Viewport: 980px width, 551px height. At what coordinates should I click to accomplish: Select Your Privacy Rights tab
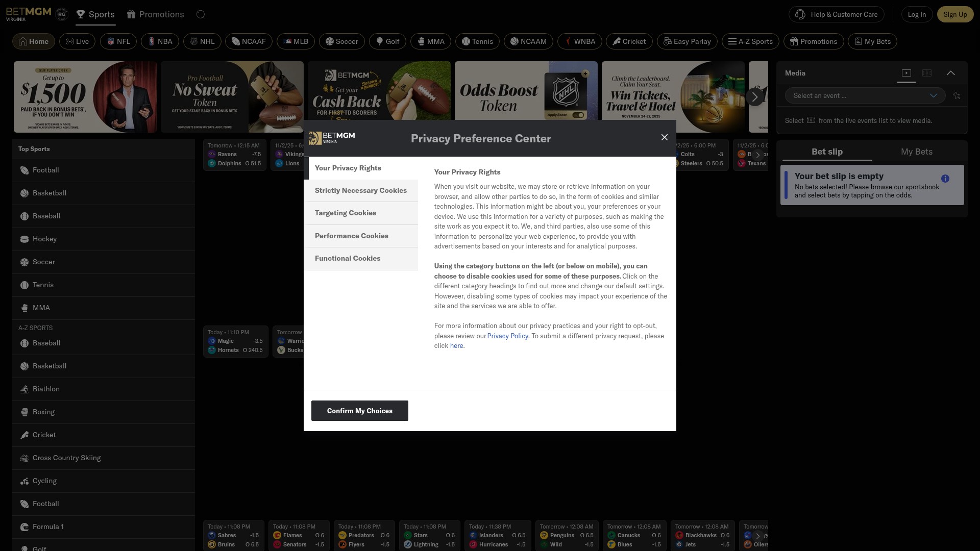click(361, 168)
